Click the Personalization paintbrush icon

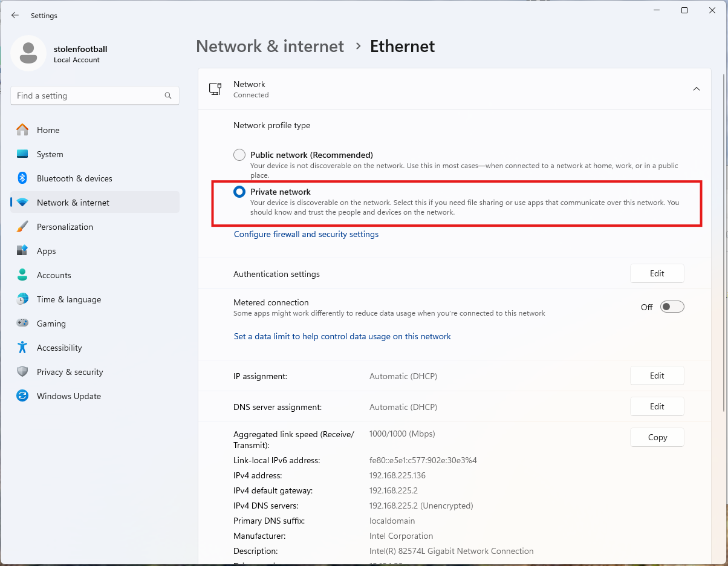pyautogui.click(x=22, y=226)
